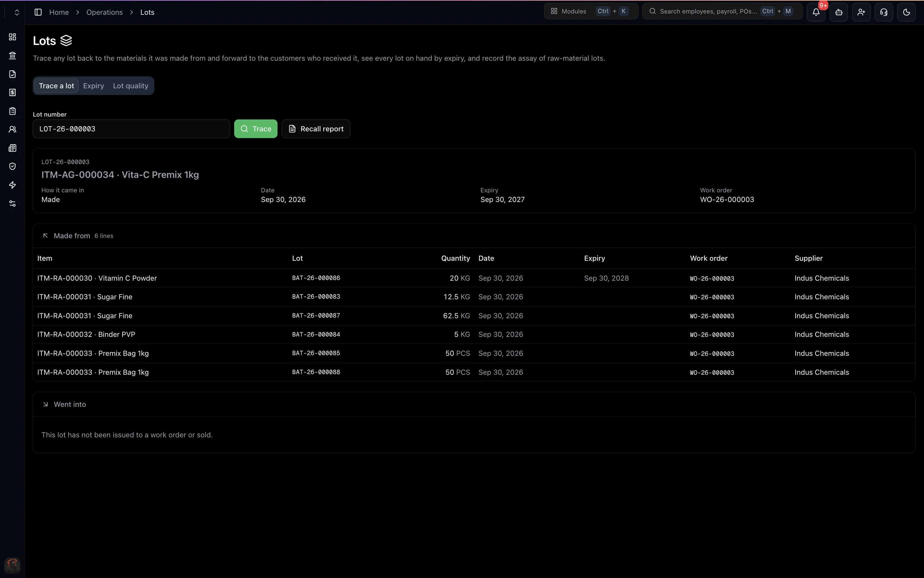Open the bank building sidebar icon
The height and width of the screenshot is (578, 924).
coord(12,56)
